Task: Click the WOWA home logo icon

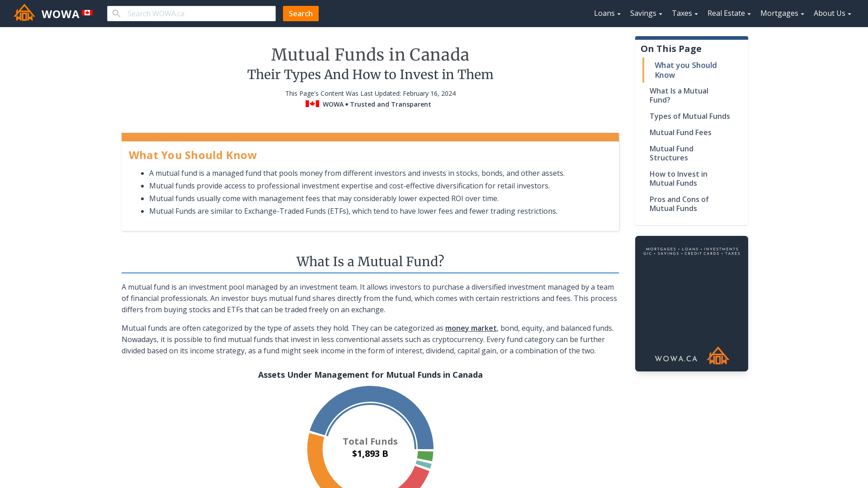Action: click(24, 13)
